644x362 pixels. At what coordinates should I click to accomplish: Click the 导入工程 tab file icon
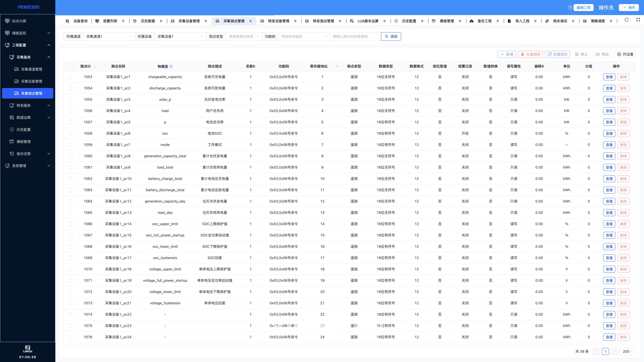[x=509, y=21]
